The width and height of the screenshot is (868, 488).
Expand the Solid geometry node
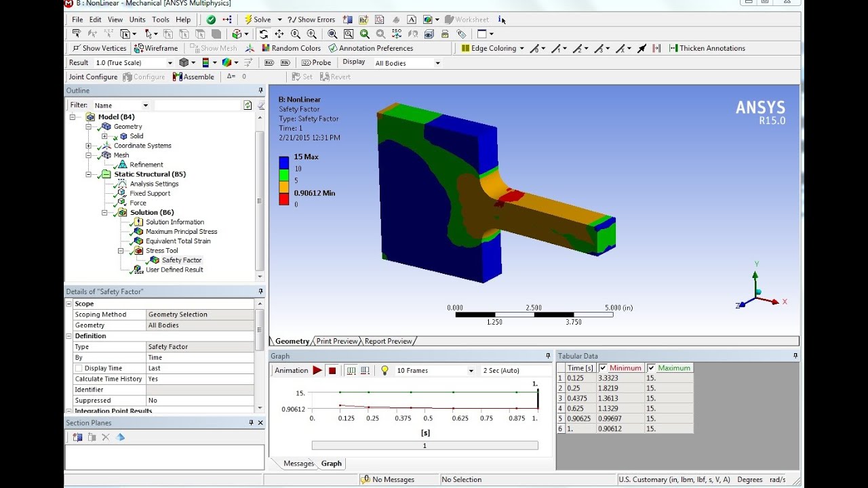point(104,136)
